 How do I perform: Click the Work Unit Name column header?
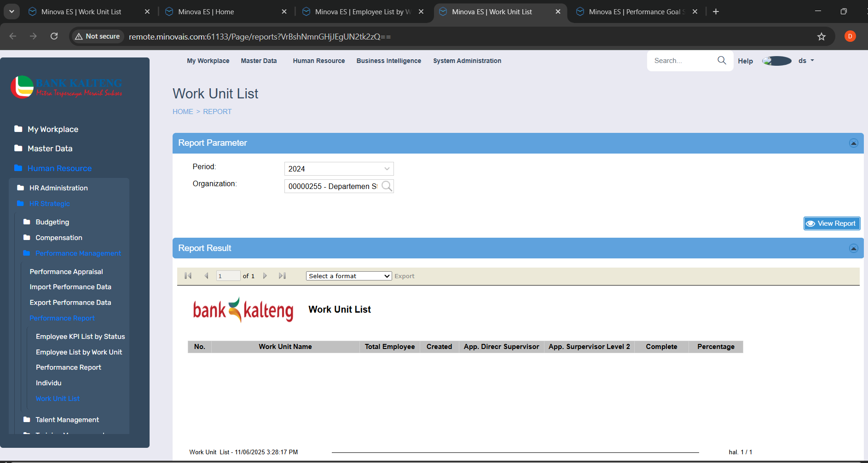point(285,347)
